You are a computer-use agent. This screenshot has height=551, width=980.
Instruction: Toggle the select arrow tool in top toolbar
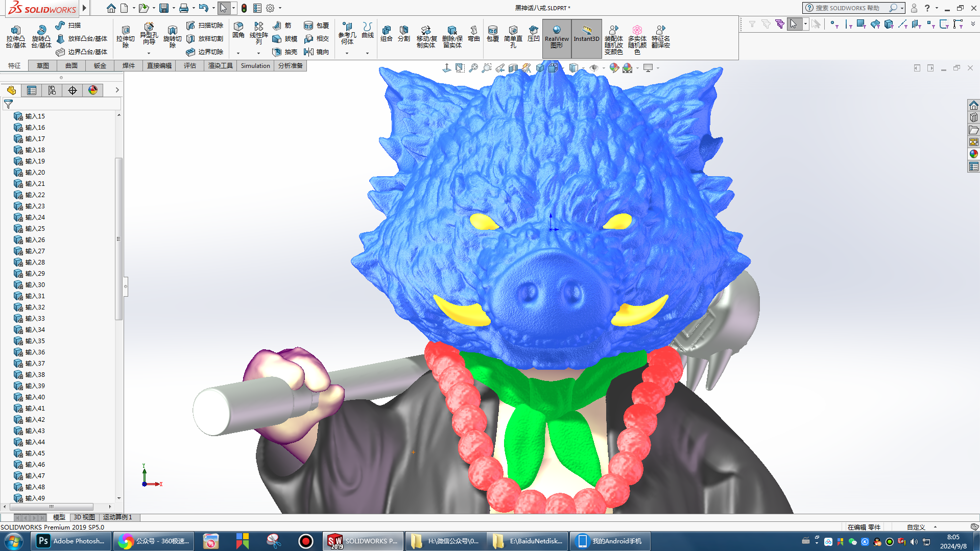tap(223, 8)
